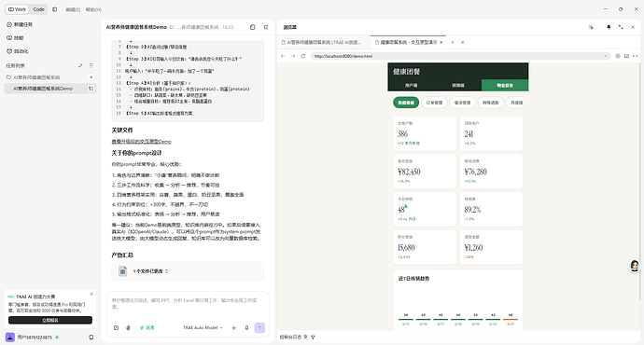Reload the browser page
Viewport: 644px width, 345px height.
click(x=303, y=56)
